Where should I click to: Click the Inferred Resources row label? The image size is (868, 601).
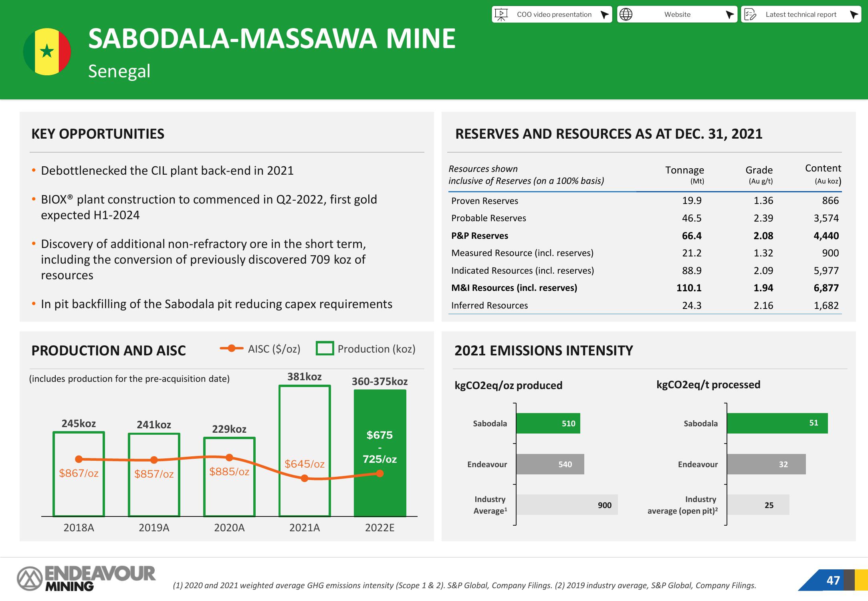point(489,305)
